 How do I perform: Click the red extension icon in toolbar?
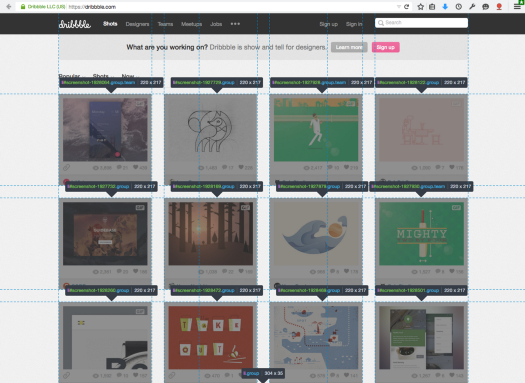tap(499, 7)
